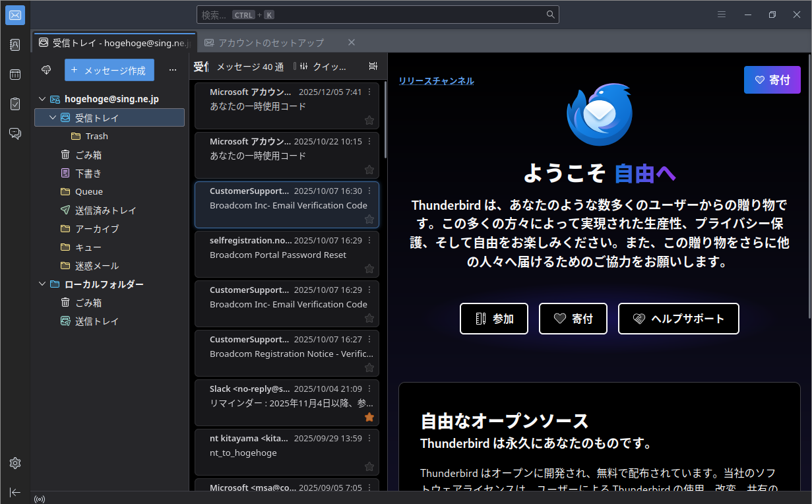The width and height of the screenshot is (812, 504).
Task: Select ごみ箱 under hogehoge account
Action: point(109,154)
